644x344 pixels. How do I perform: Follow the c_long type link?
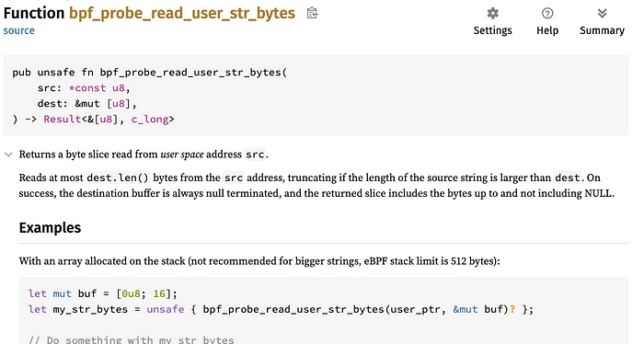[x=150, y=120]
